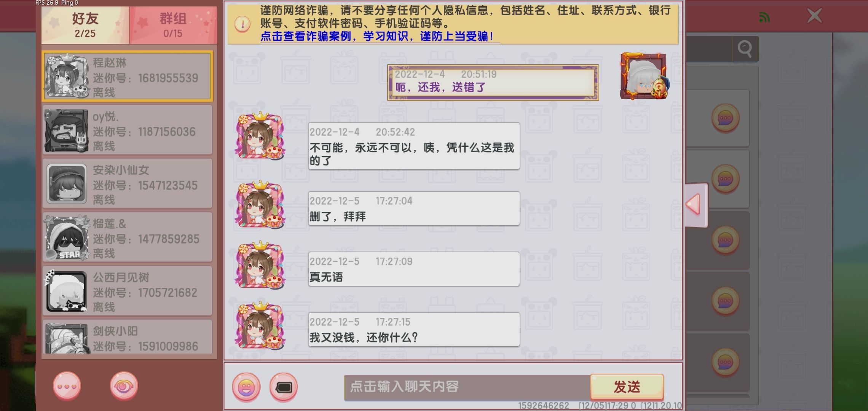The height and width of the screenshot is (411, 868).
Task: Select friend 程赵琳 in the list
Action: click(x=127, y=76)
